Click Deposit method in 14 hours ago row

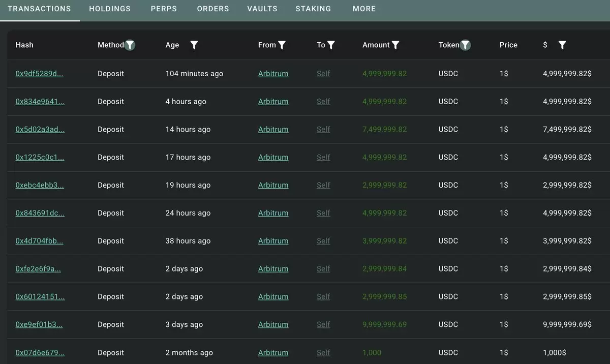click(111, 130)
